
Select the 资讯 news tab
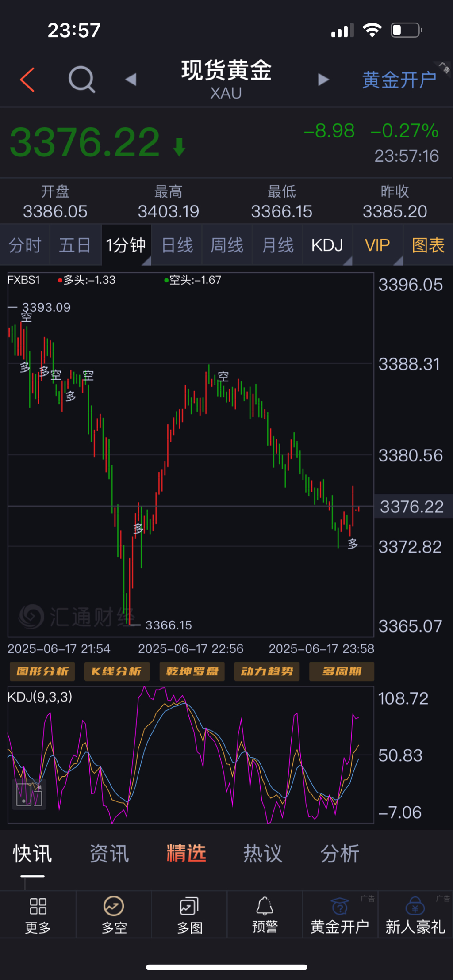pos(109,854)
